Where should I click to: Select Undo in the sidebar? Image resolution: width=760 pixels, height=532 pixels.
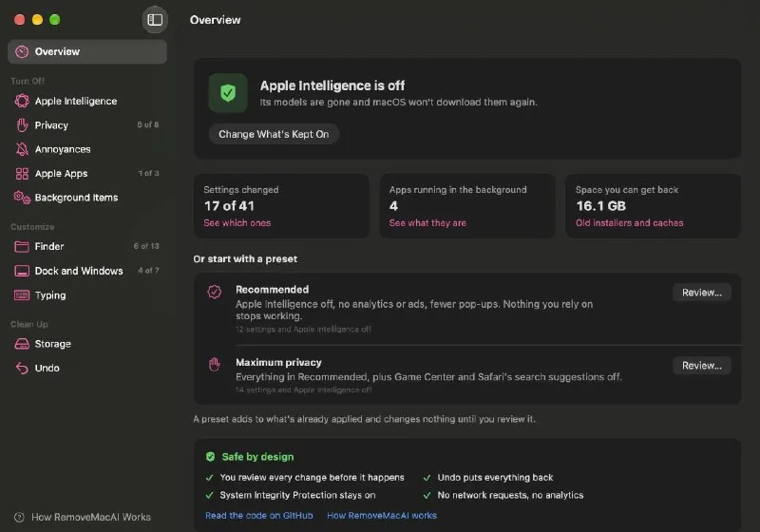87,369
